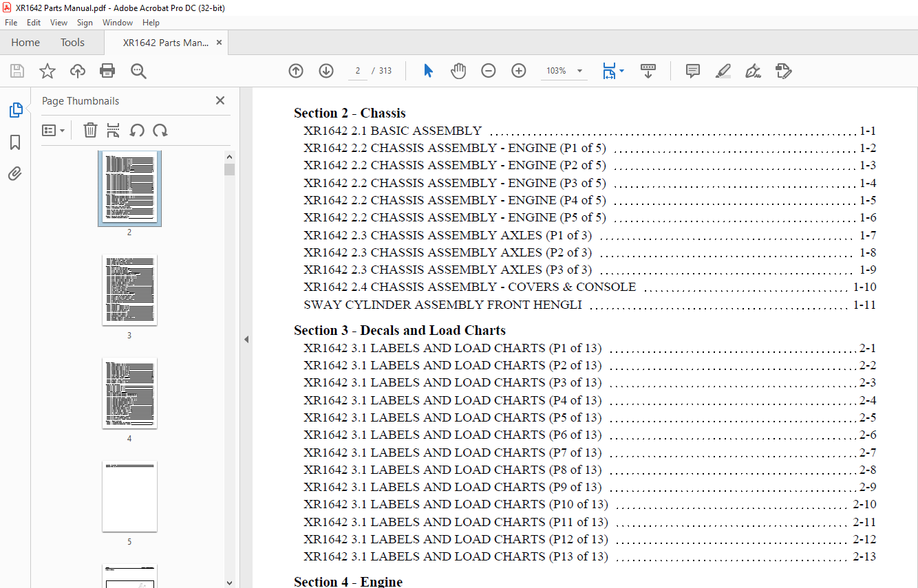
Task: Click the Section 4 - Engine heading
Action: pos(348,582)
